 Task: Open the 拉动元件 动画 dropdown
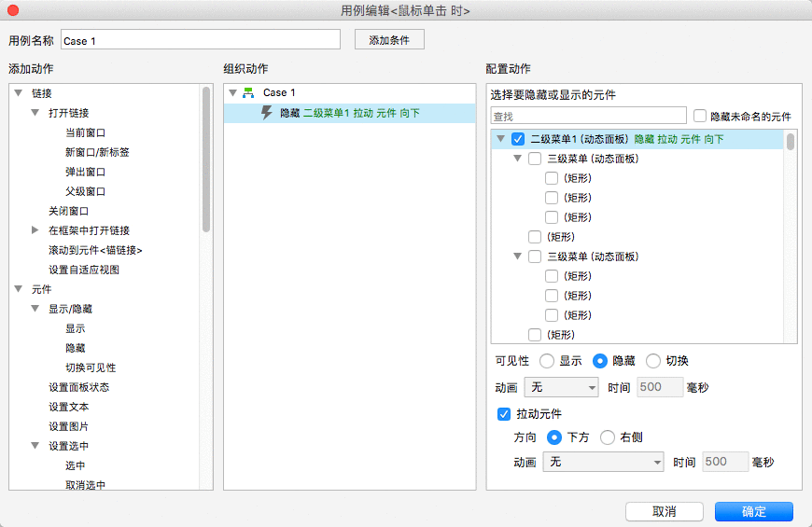(x=603, y=462)
